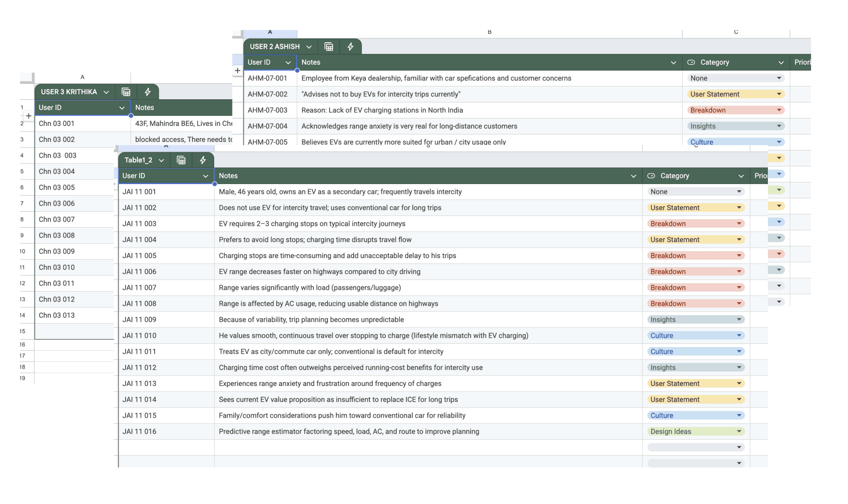Click Notes column header in USER 3 KRITHIKA table
Image resolution: width=848 pixels, height=504 pixels.
[x=181, y=108]
